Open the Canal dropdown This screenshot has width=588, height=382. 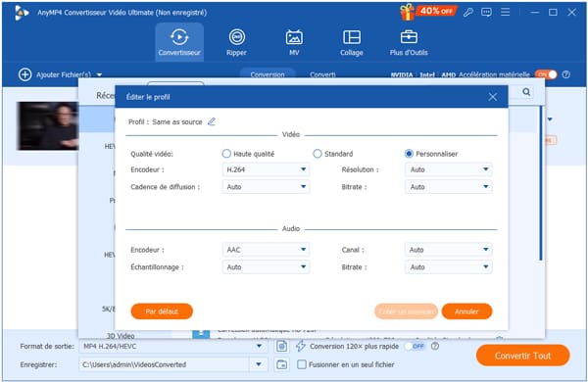(x=449, y=250)
